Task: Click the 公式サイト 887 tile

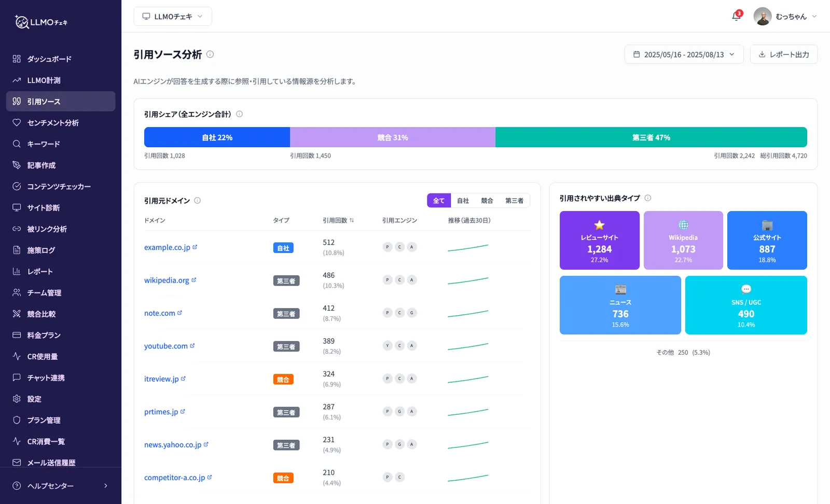Action: [767, 240]
